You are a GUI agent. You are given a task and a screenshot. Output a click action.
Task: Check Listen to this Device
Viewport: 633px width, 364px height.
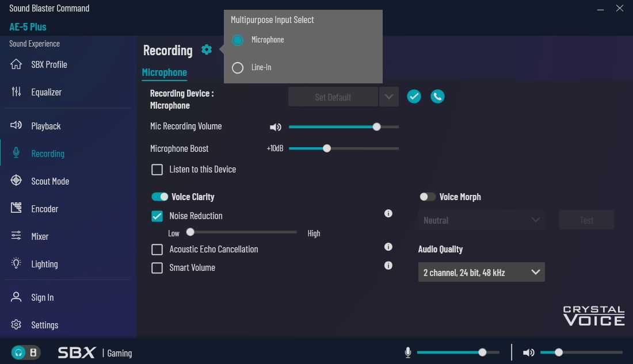[x=157, y=170]
